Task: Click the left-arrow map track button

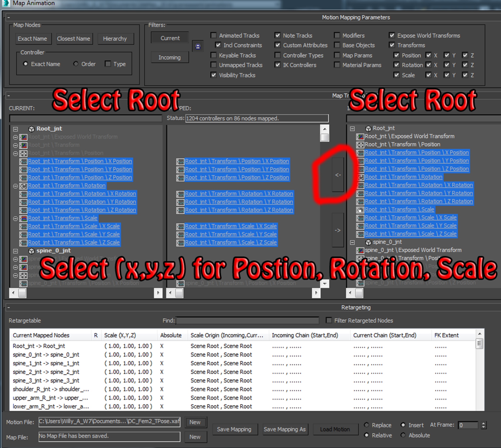Action: [x=338, y=175]
